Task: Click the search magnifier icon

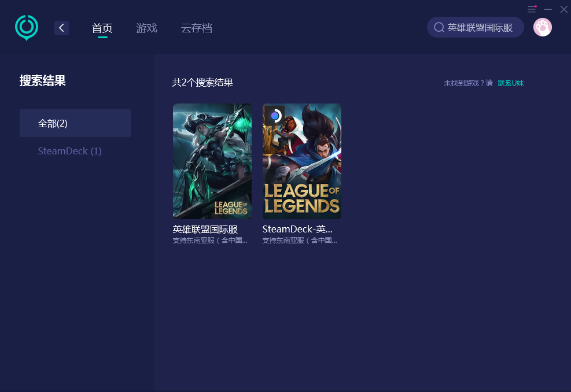Action: [x=439, y=27]
